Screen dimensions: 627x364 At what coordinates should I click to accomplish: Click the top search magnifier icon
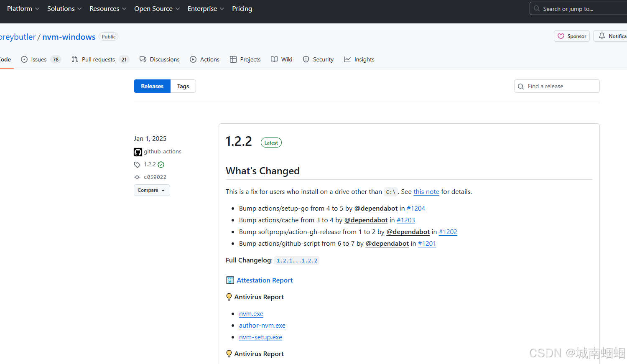click(x=537, y=8)
